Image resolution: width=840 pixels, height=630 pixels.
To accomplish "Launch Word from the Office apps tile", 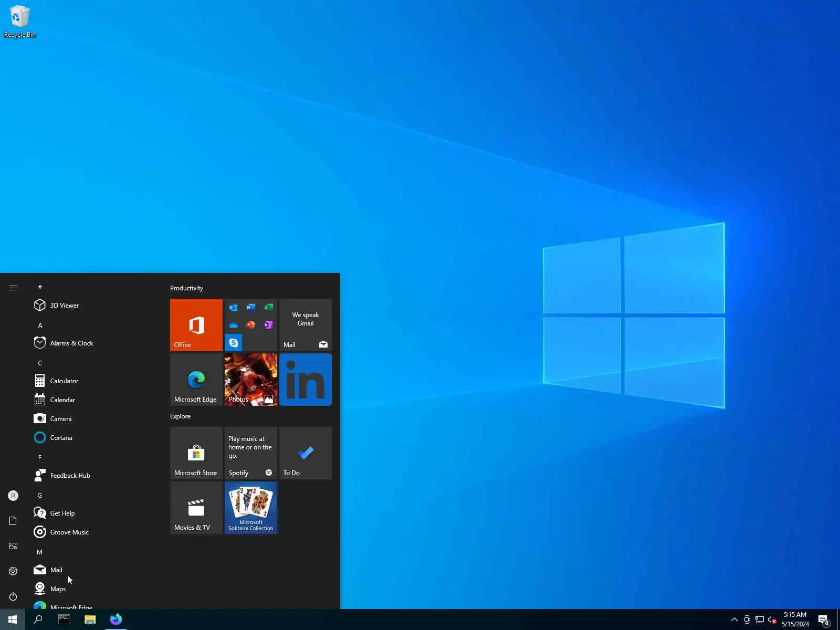I will 251,308.
